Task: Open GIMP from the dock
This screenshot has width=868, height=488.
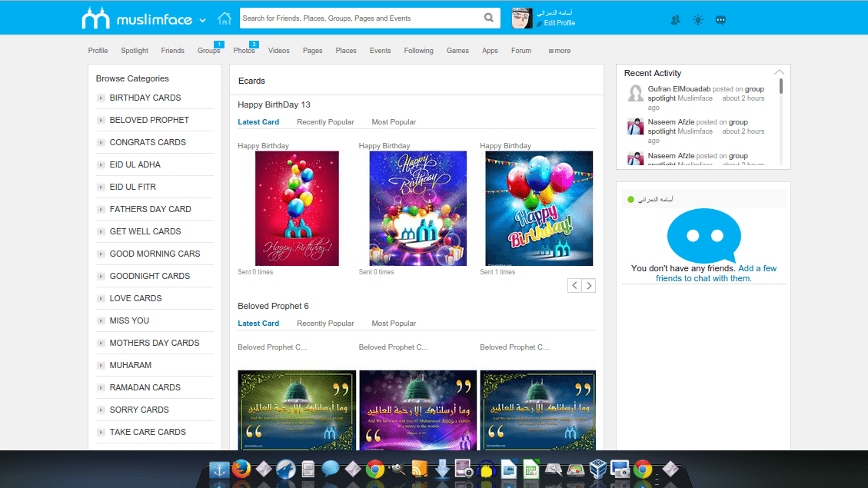Action: (x=397, y=469)
